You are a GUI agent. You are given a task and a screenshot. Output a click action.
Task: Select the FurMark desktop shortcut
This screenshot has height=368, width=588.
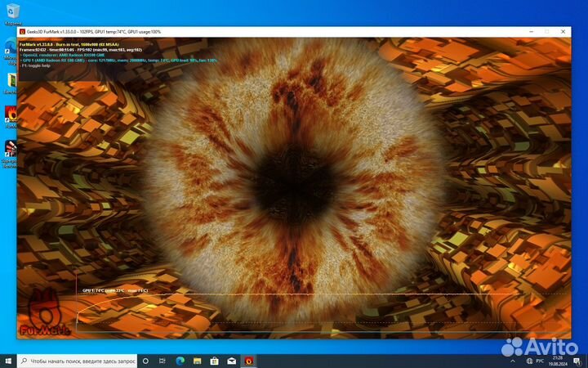click(x=11, y=114)
